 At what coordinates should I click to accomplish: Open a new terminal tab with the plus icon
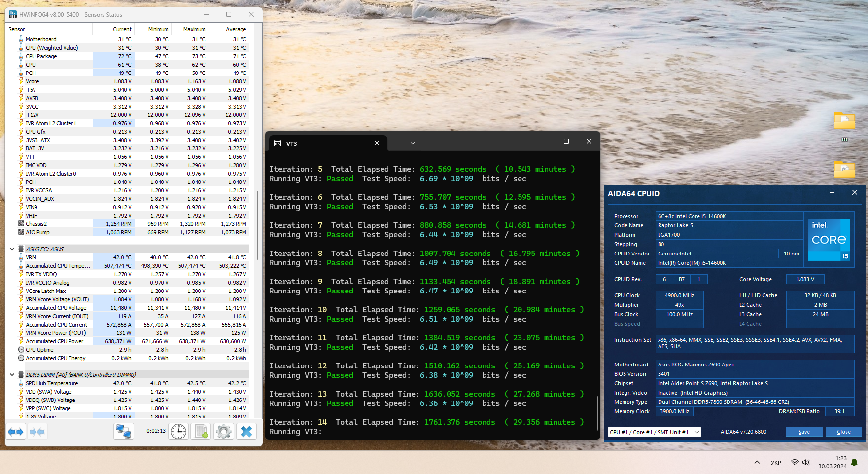(398, 143)
